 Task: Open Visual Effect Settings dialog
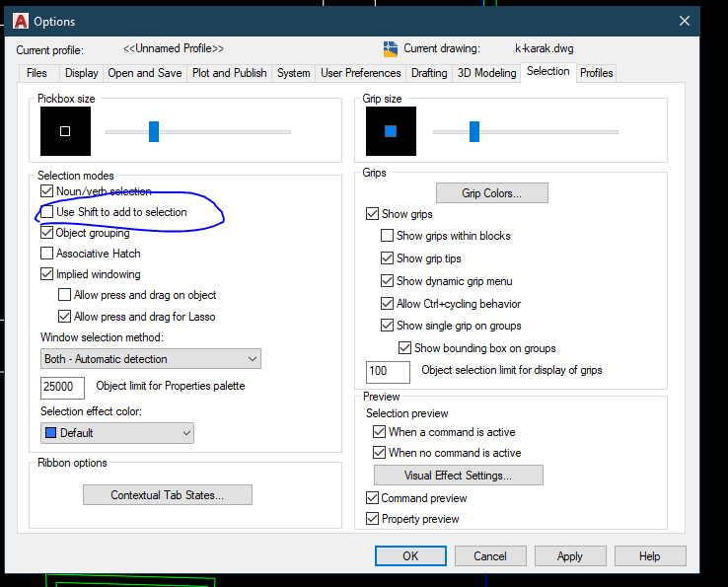click(x=458, y=476)
